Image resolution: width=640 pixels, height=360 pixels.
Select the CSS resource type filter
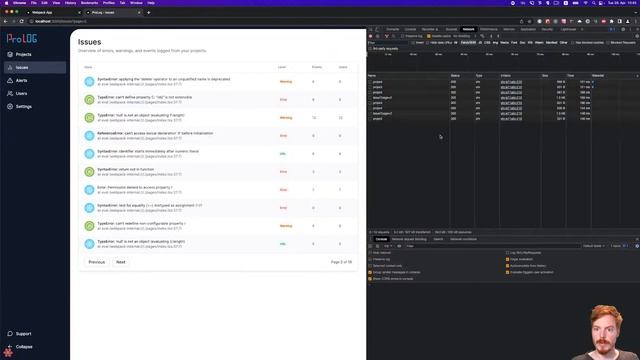[487, 42]
